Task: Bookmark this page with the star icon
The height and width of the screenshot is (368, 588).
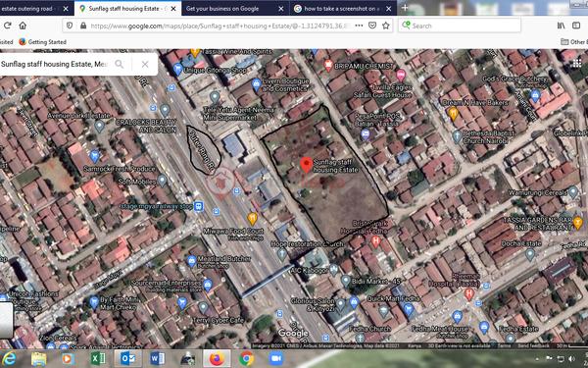Action: point(385,26)
